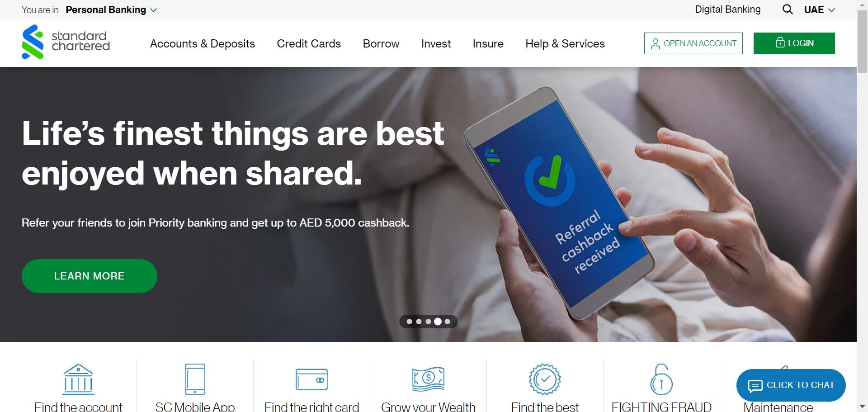
Task: Open the Accounts & Deposits menu
Action: click(203, 43)
